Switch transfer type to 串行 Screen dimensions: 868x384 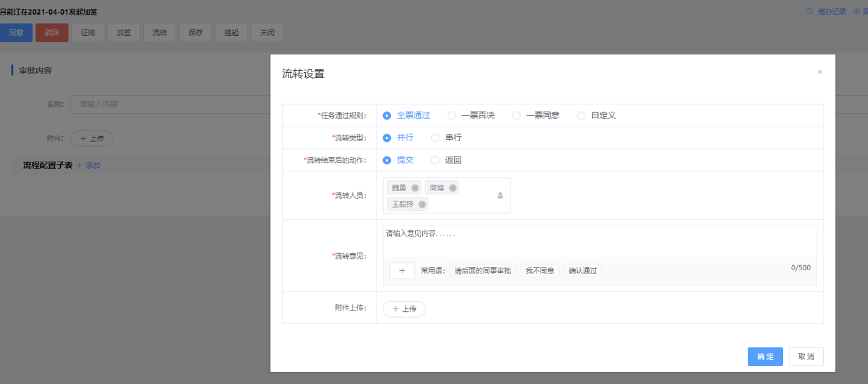click(x=435, y=138)
